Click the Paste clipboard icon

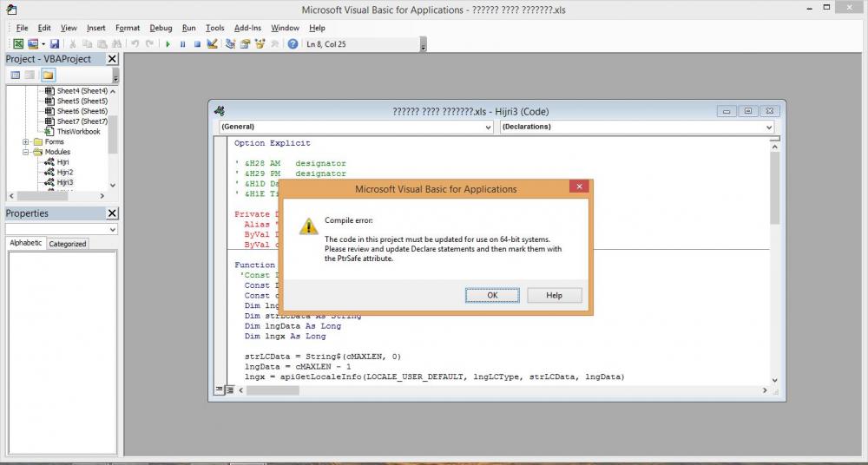point(102,44)
